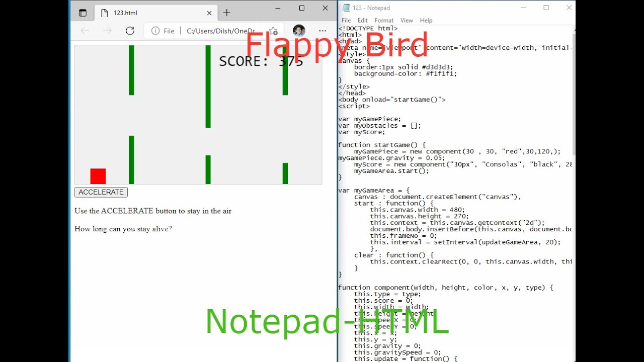Open the Edge profile avatar

299,31
